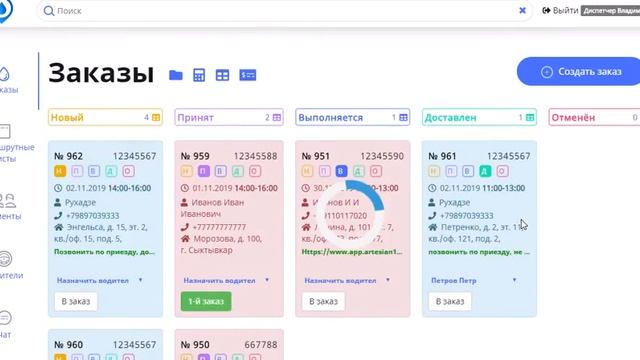Set order 959 status to П
The height and width of the screenshot is (360, 640).
tap(204, 171)
